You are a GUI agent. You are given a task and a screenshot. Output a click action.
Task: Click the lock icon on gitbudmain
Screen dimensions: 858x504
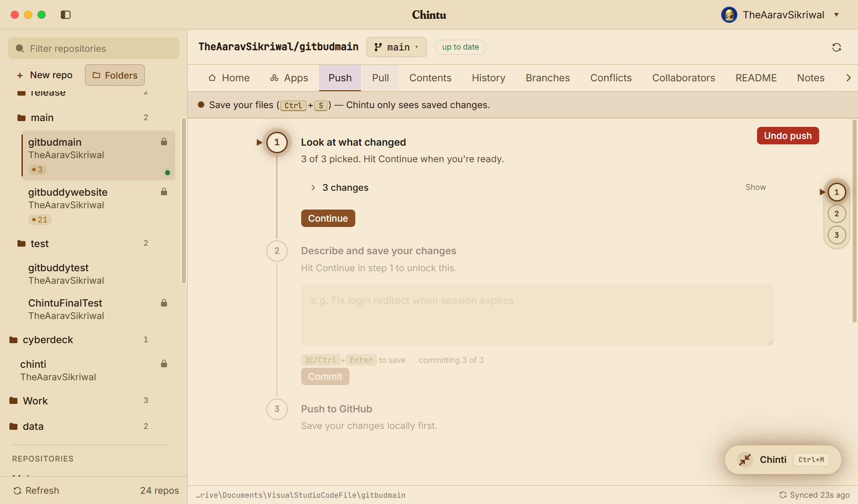pos(164,142)
